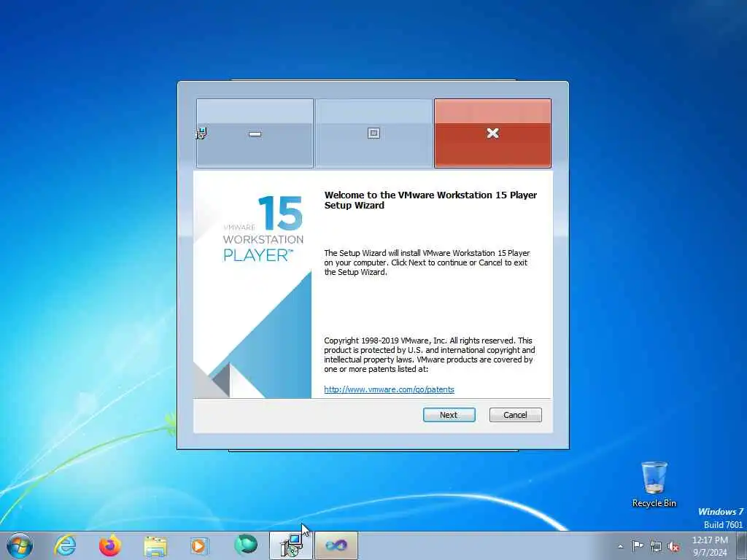Click the muted volume tray icon
Screen dimensions: 747x560
673,546
